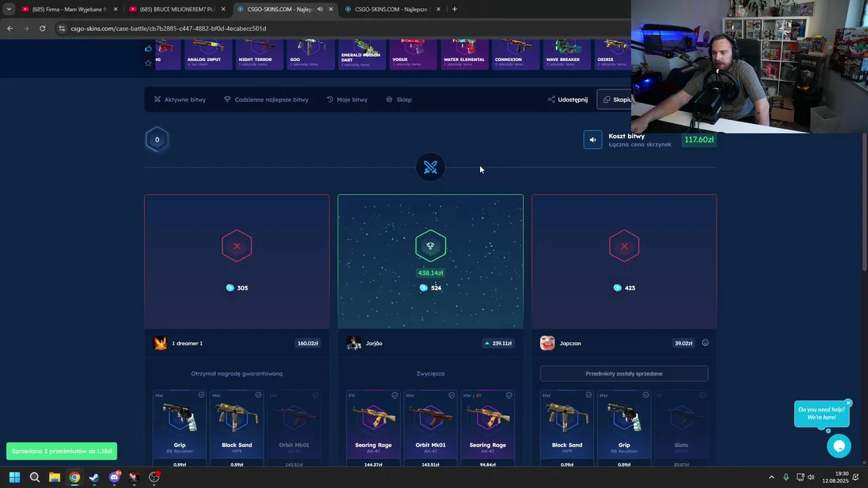Image resolution: width=868 pixels, height=488 pixels.
Task: Click the taskbar volume icon
Action: (811, 477)
